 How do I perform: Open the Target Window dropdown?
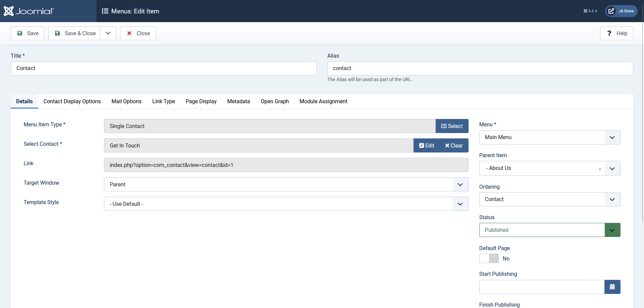pos(286,184)
